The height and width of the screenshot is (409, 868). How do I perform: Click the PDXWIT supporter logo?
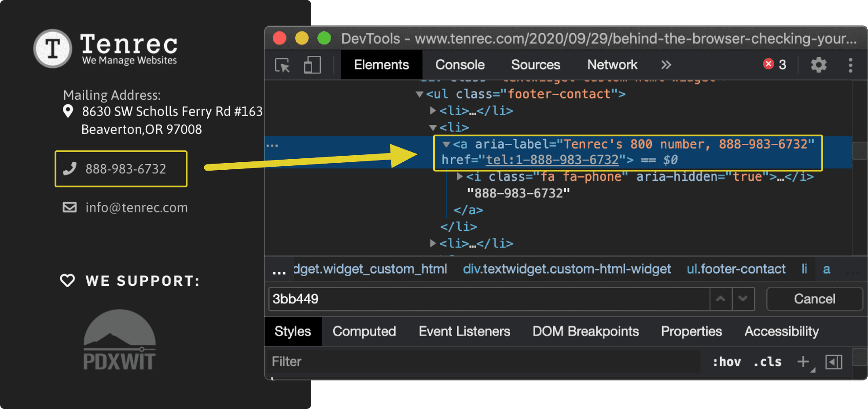[119, 340]
